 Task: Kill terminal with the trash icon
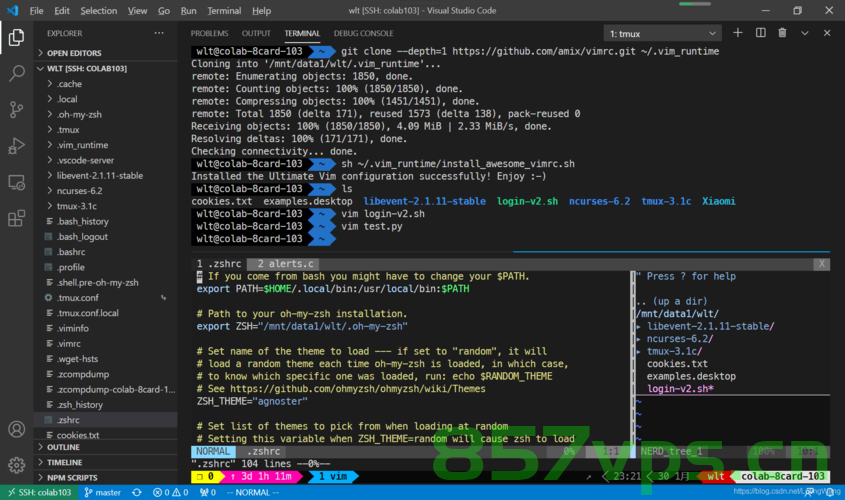pos(782,33)
